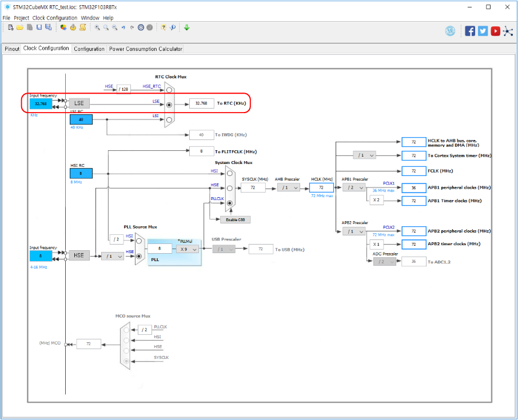Select LSE source in the RTC Clock Mux
This screenshot has width=518, height=420.
[169, 104]
